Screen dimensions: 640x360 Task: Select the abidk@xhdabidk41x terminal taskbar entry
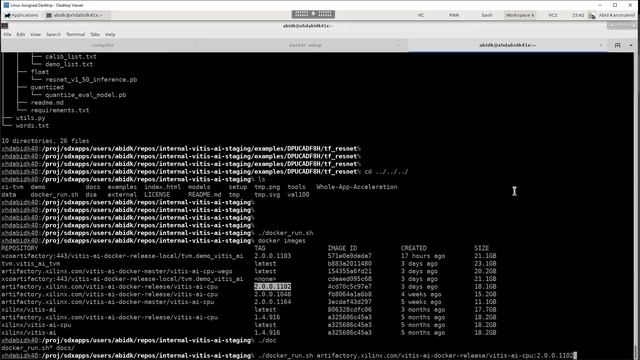pos(76,15)
